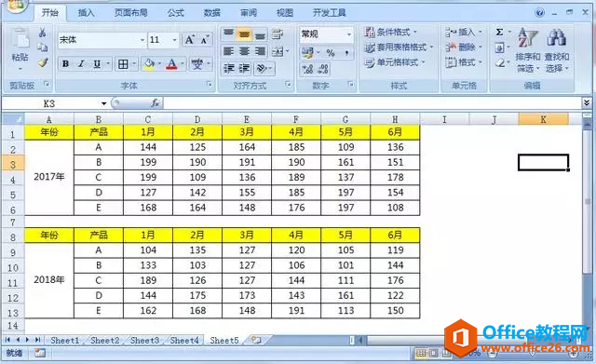Toggle wrap text
This screenshot has width=596, height=364.
coord(278,34)
